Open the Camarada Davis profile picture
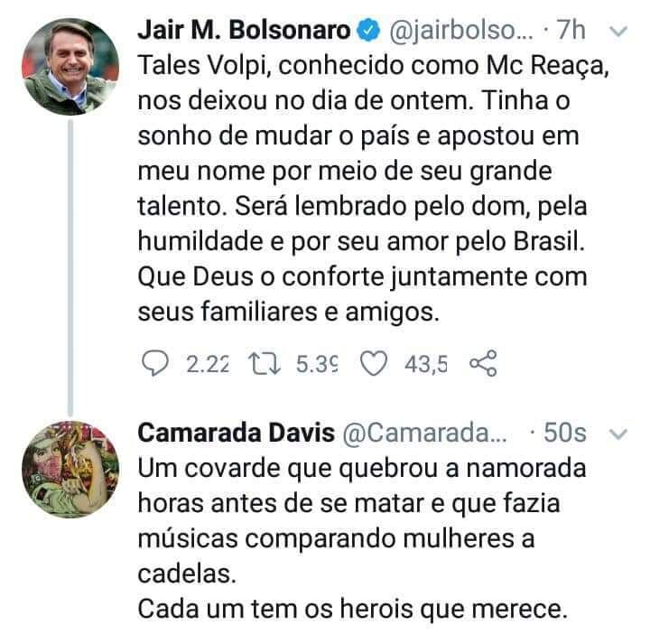The height and width of the screenshot is (644, 650). point(70,471)
